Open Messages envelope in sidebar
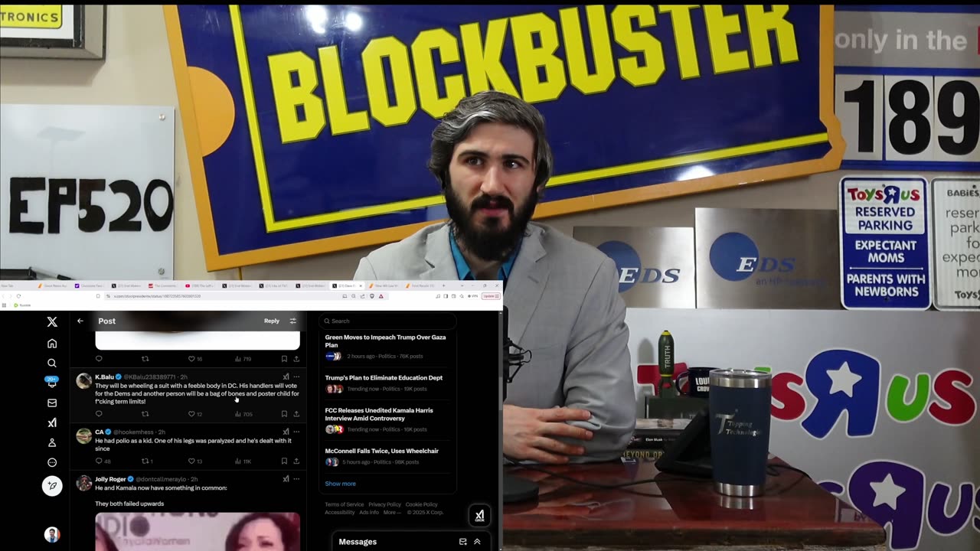Viewport: 980px width, 551px height. [x=52, y=403]
